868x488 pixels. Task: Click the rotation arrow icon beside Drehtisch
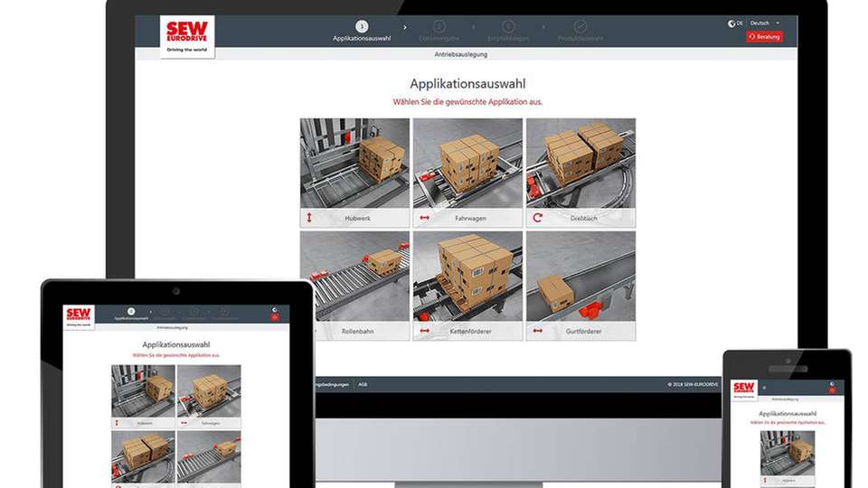click(537, 218)
